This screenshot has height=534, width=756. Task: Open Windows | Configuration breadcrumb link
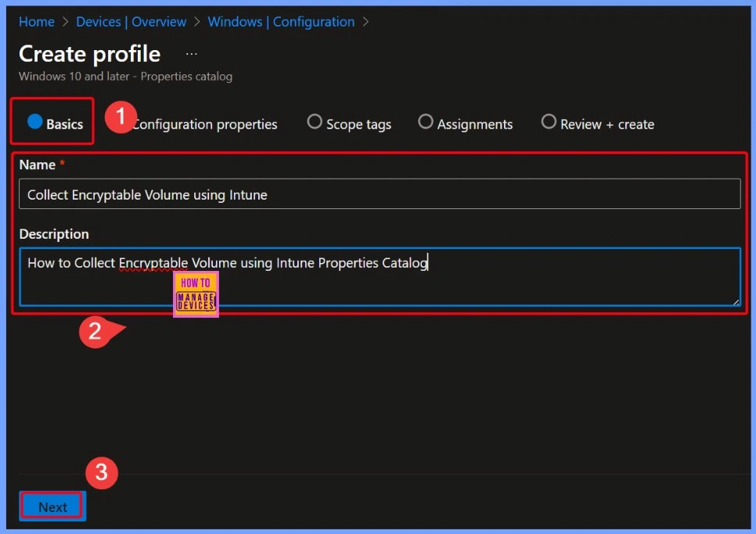(x=281, y=22)
